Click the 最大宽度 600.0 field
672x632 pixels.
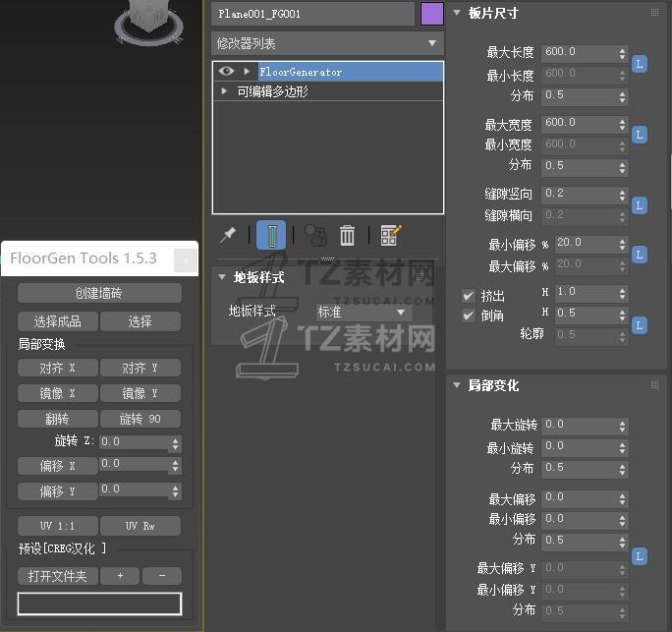tap(580, 123)
